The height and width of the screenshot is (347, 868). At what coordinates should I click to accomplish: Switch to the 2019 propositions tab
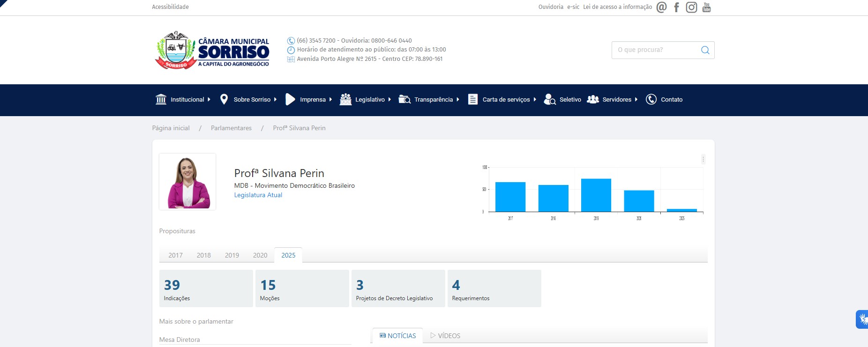[x=232, y=255]
